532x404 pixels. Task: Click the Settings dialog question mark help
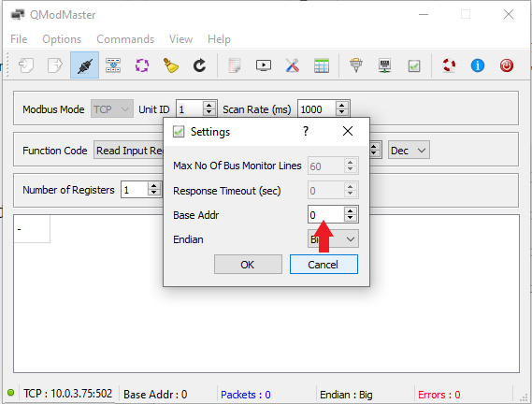point(306,131)
